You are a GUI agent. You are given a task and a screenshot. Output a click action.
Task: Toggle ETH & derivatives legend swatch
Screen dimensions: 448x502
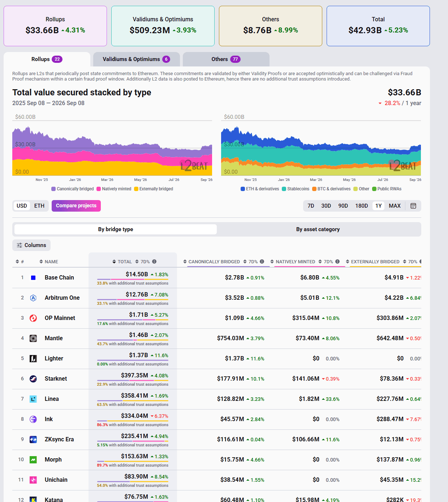243,189
